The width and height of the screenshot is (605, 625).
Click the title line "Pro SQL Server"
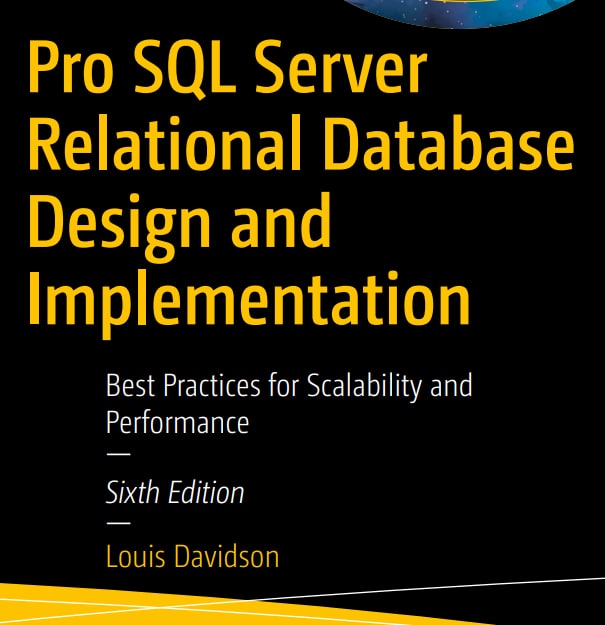(228, 69)
